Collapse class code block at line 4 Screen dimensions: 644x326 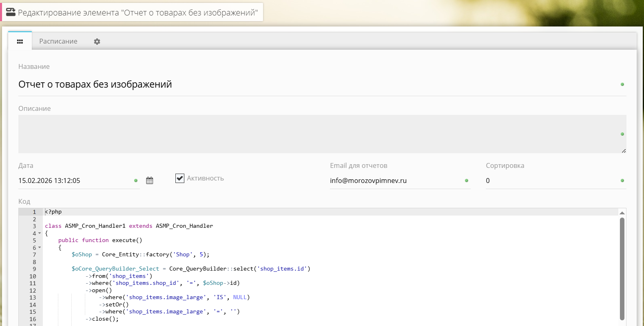pyautogui.click(x=40, y=233)
